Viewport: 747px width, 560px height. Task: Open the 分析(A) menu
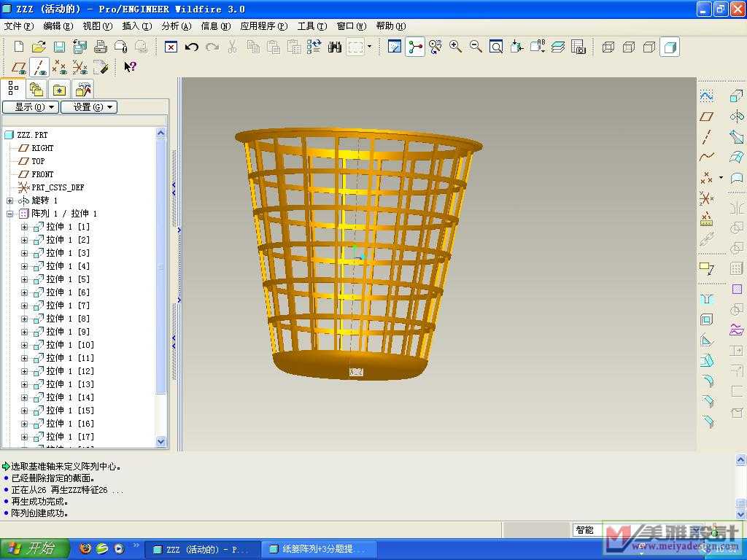tap(177, 26)
